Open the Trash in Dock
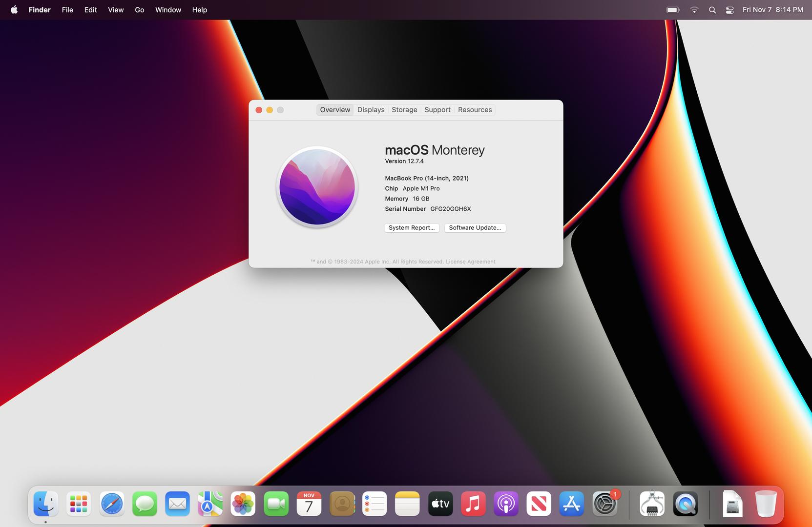Viewport: 812px width, 527px height. tap(765, 504)
